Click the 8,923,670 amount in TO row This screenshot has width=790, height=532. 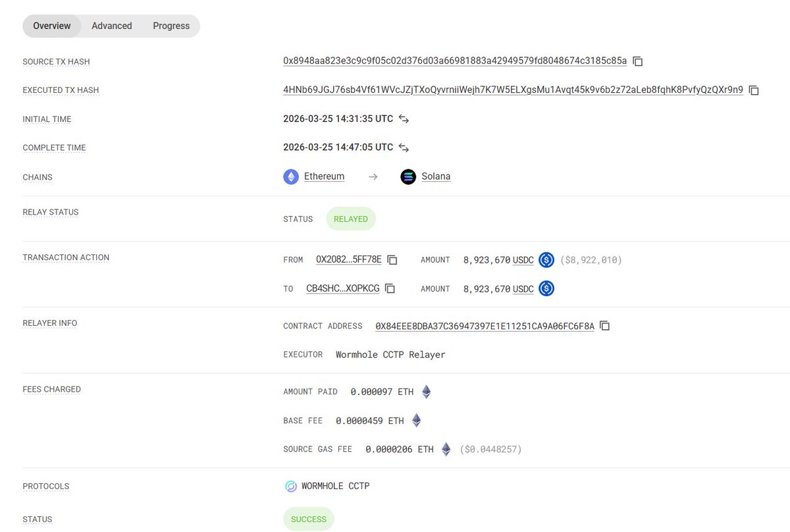(487, 288)
